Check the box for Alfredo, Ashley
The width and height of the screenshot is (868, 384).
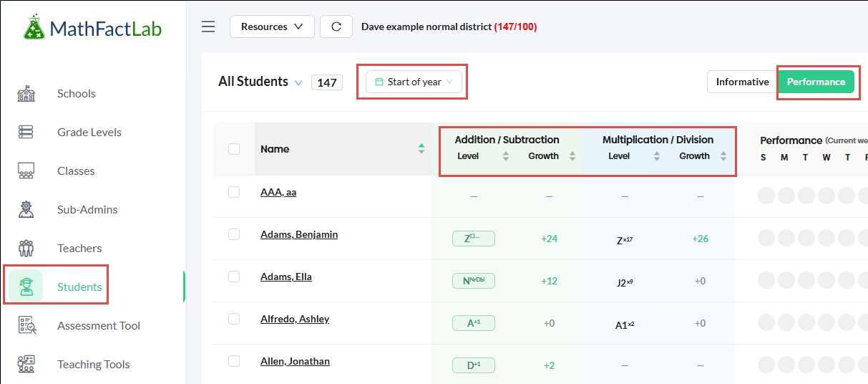234,319
